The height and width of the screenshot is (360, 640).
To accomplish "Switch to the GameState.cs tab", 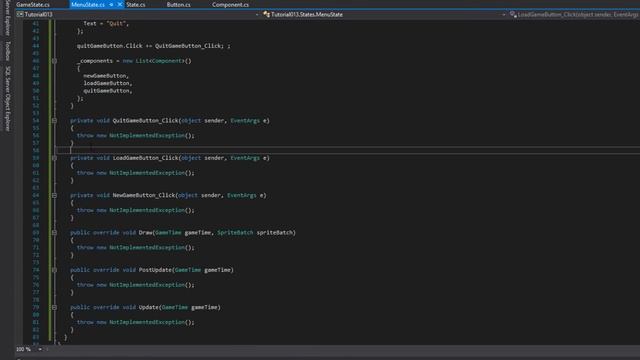I will click(x=33, y=4).
